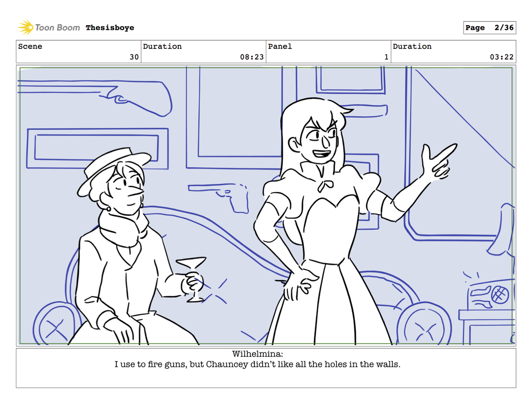Click the dialogue line about firing guns
Viewport: 532px width, 412px height.
point(257,365)
